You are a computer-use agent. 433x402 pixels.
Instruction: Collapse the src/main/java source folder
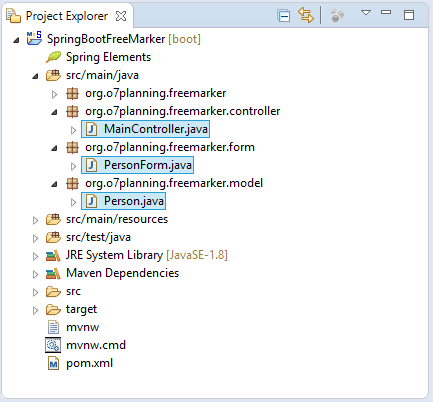click(x=35, y=77)
